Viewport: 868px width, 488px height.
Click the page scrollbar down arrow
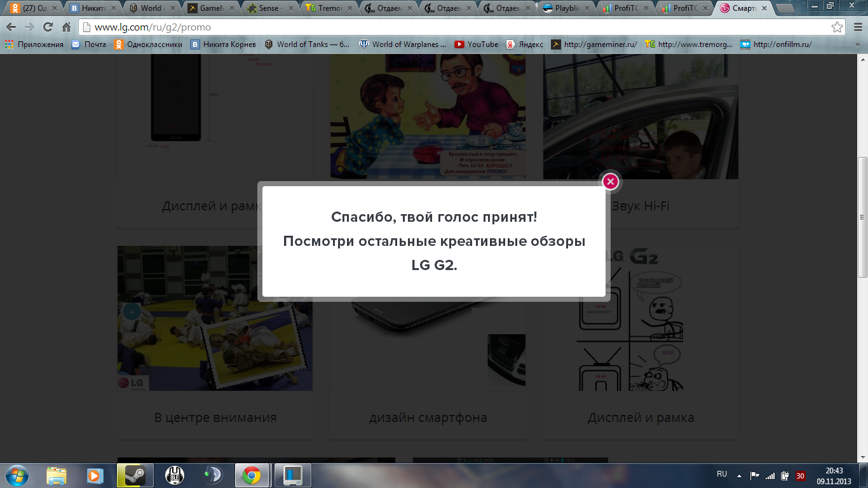tap(862, 457)
